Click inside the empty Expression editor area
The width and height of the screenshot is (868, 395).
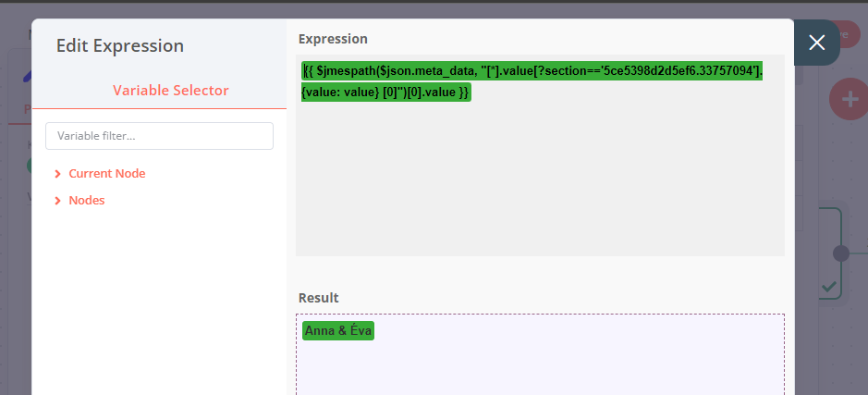(x=540, y=185)
